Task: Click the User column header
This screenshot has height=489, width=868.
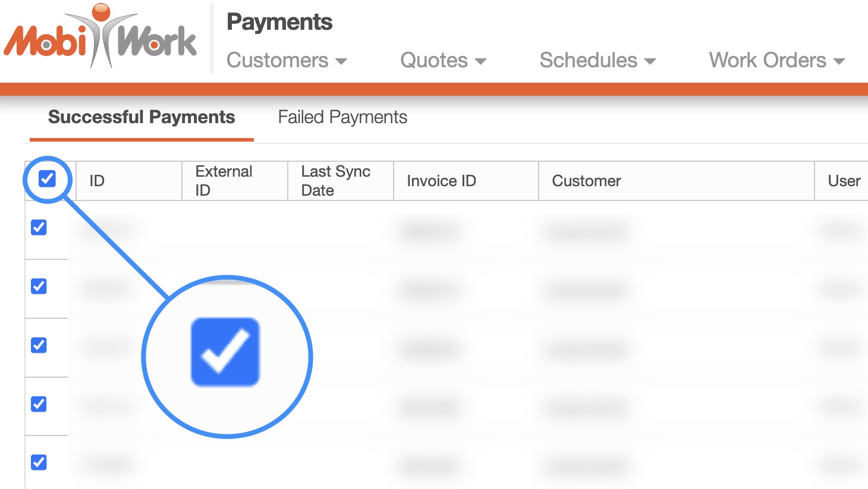Action: [844, 181]
